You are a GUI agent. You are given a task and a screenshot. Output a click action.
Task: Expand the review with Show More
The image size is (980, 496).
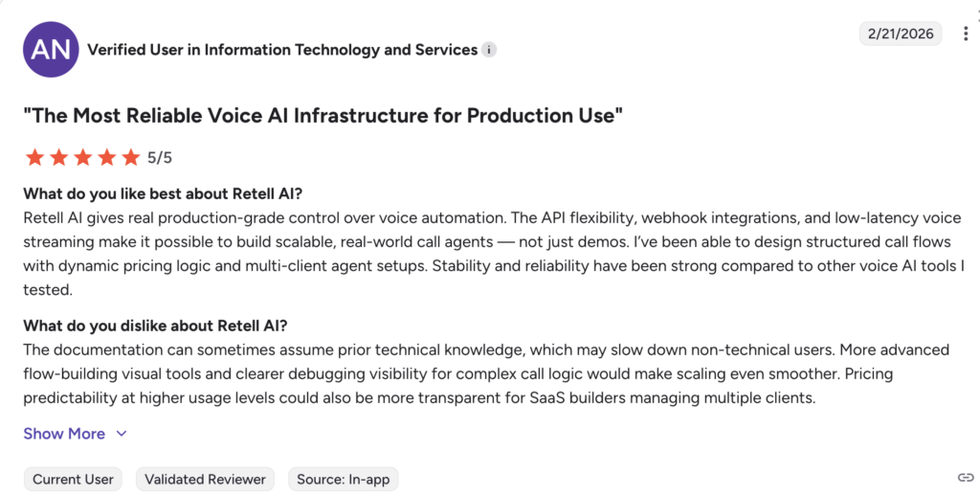click(x=64, y=434)
